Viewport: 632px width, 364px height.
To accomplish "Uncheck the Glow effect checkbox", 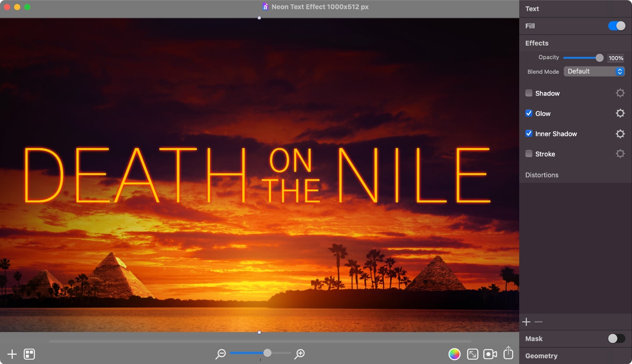I will tap(529, 113).
